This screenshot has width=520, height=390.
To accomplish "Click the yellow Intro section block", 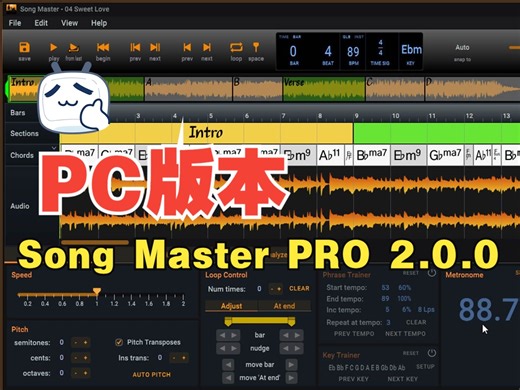I will coord(206,133).
